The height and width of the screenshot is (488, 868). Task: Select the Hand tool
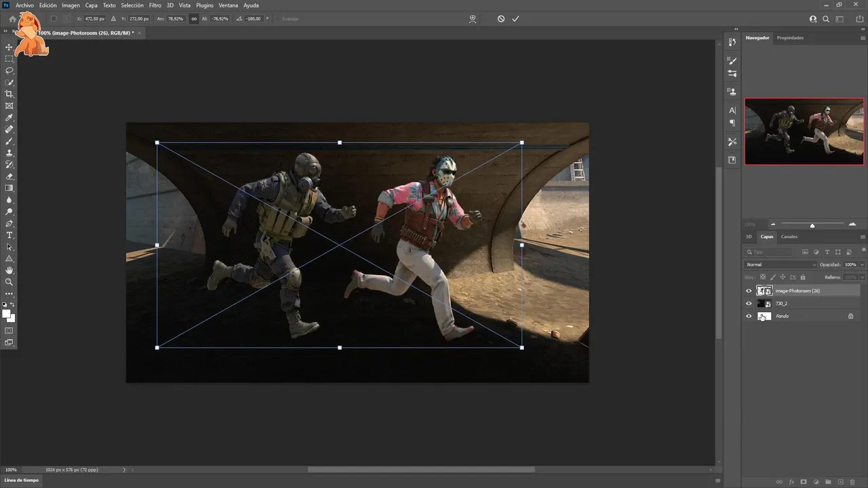pyautogui.click(x=9, y=270)
